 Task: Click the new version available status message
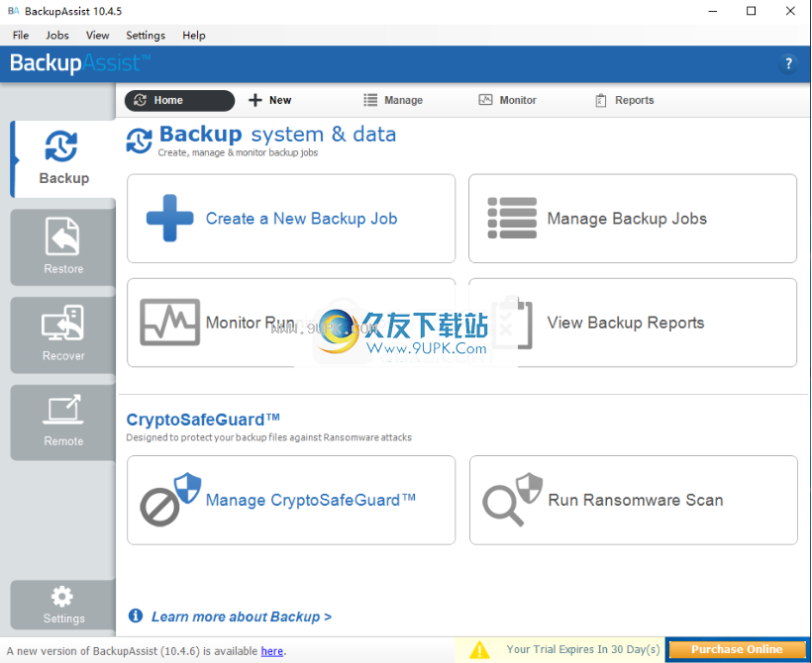(x=147, y=651)
